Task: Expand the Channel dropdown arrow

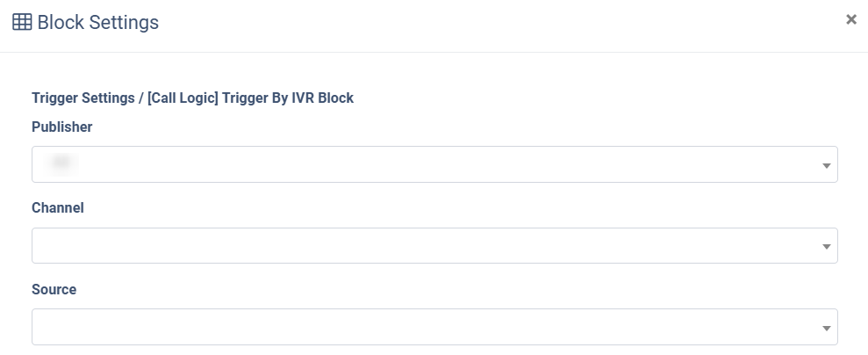Action: click(x=826, y=246)
